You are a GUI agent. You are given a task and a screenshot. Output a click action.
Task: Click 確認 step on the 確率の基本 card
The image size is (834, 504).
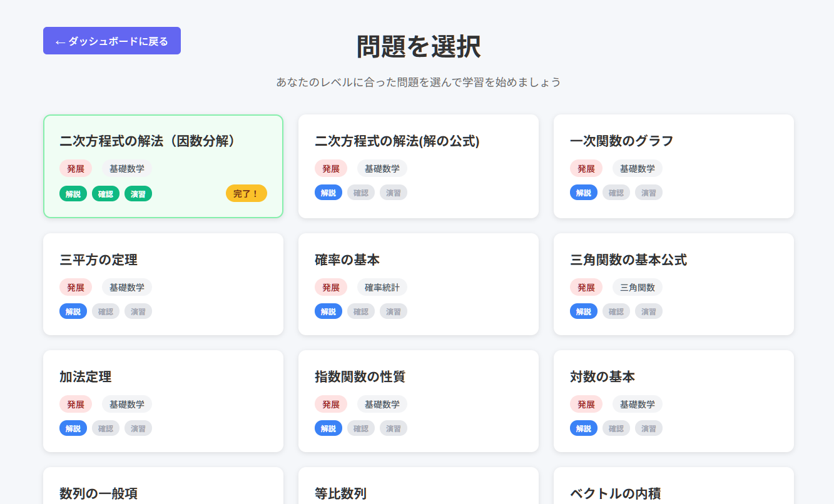tap(361, 311)
